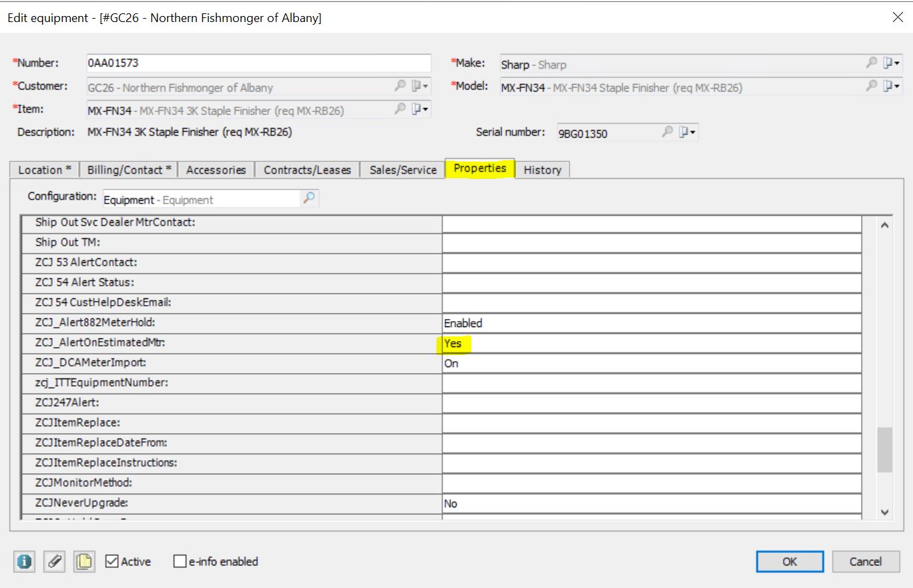Click the OK button
Image resolution: width=913 pixels, height=588 pixels.
(790, 561)
